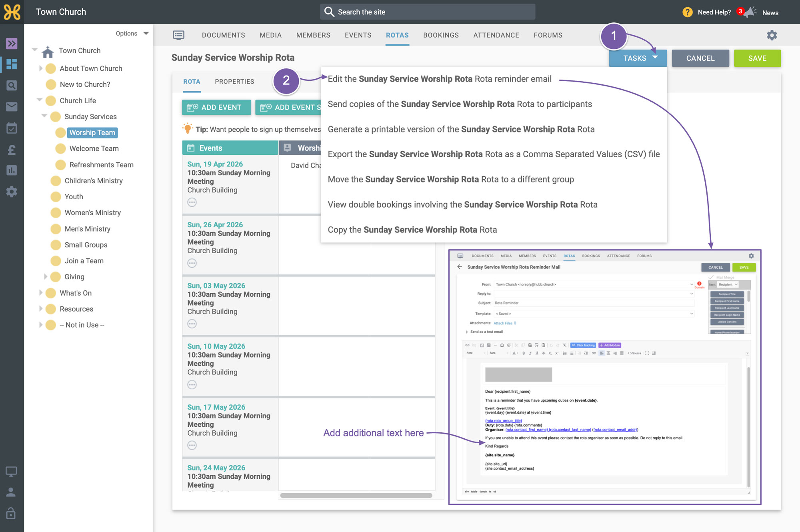This screenshot has height=532, width=800.
Task: Open the Options dropdown in tree panel
Action: point(132,33)
